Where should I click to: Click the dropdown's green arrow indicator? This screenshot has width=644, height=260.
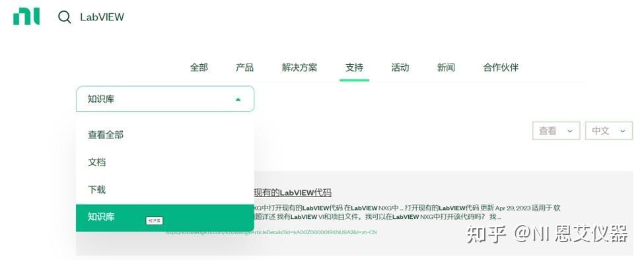click(238, 99)
